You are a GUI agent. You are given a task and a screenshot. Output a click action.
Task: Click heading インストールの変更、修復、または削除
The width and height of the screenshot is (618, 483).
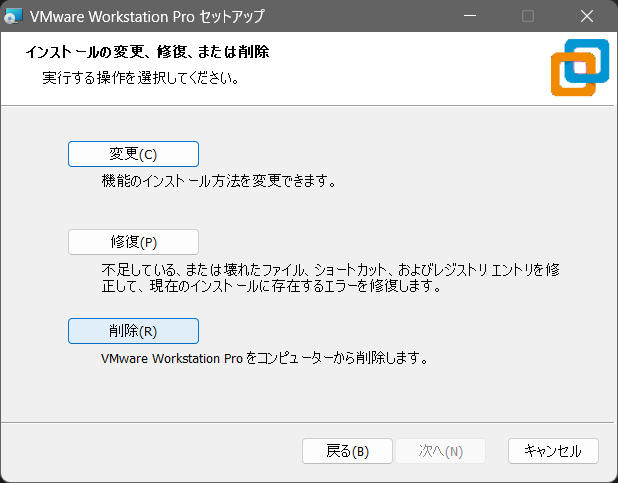click(147, 52)
